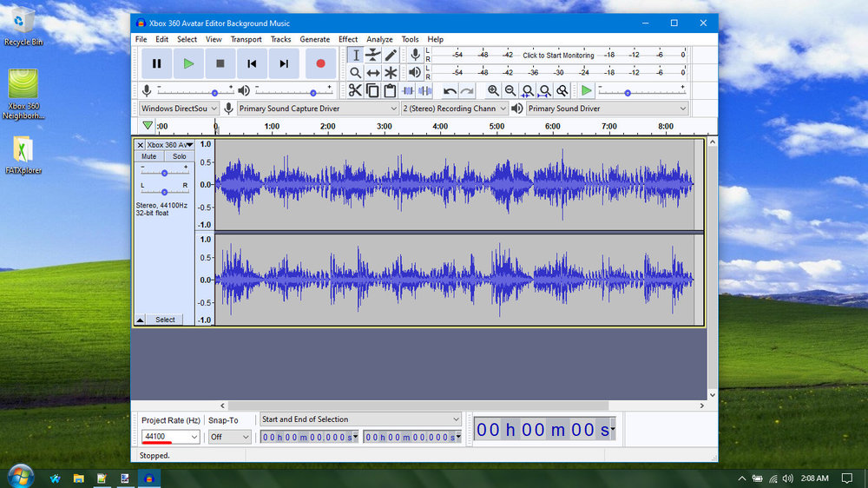Select the Multi-Tool asterisk icon
Viewport: 868px width, 488px height.
pyautogui.click(x=391, y=73)
